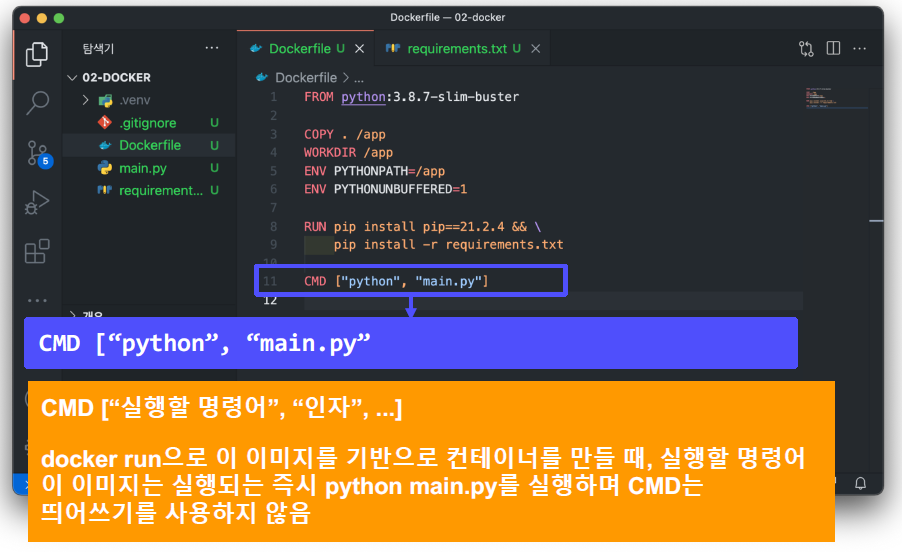The width and height of the screenshot is (902, 552).
Task: Click the python image link on line 1
Action: [x=363, y=97]
